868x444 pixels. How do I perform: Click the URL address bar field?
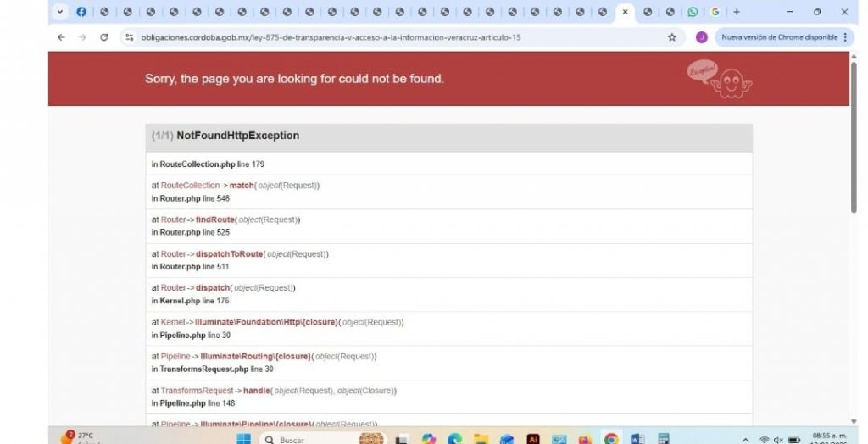coord(381,37)
